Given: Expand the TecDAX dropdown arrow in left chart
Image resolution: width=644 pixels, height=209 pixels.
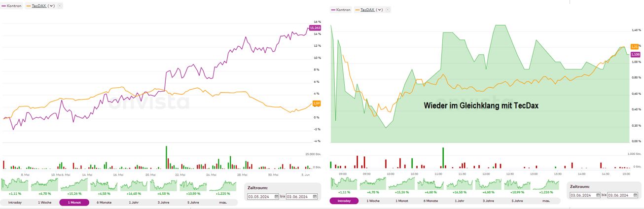Looking at the screenshot, I should 51,5.
